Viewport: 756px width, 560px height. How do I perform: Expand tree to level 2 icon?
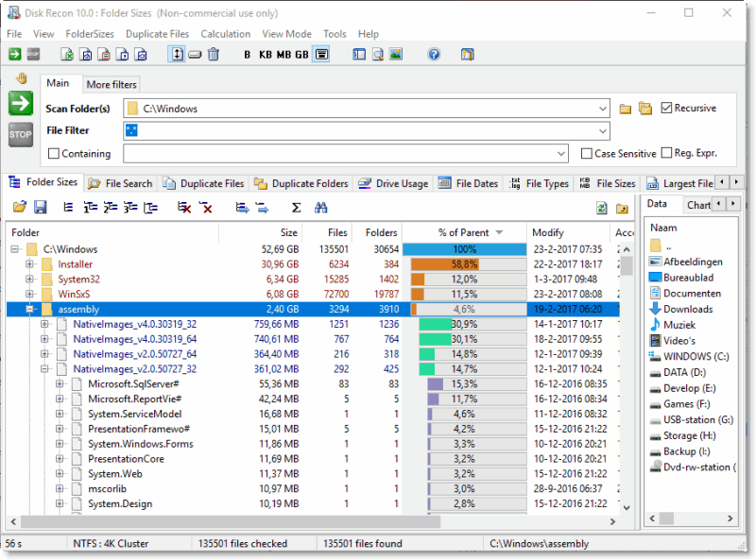[111, 208]
